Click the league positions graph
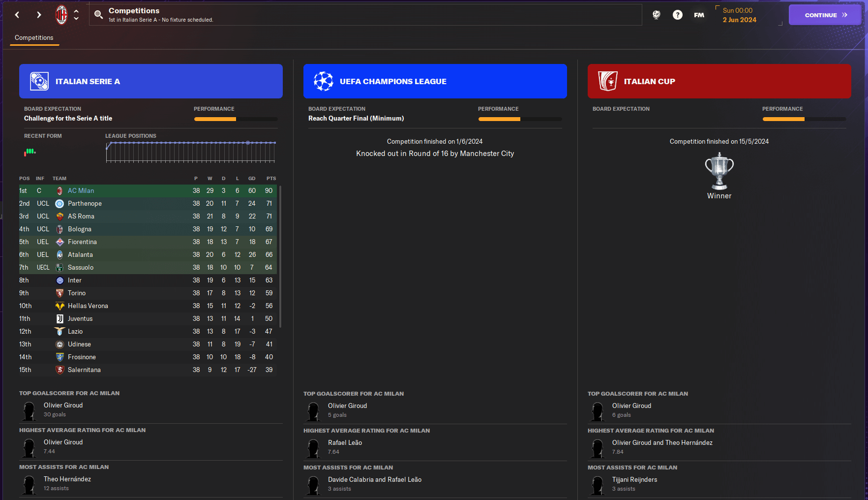Viewport: 868px width, 500px height. [190, 152]
